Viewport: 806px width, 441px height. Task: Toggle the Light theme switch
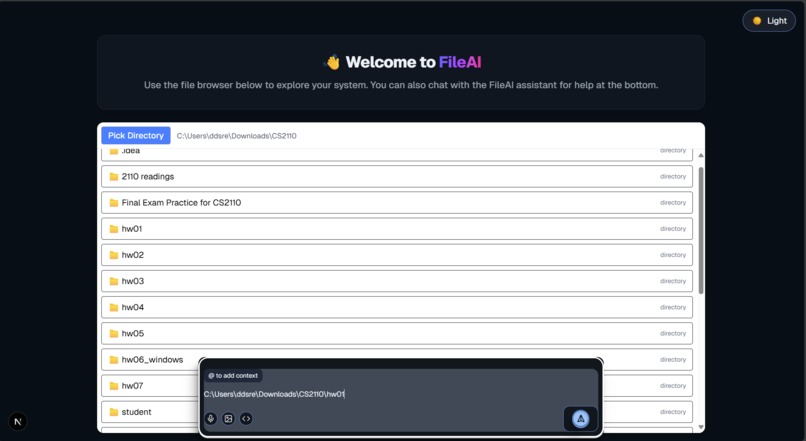(769, 21)
